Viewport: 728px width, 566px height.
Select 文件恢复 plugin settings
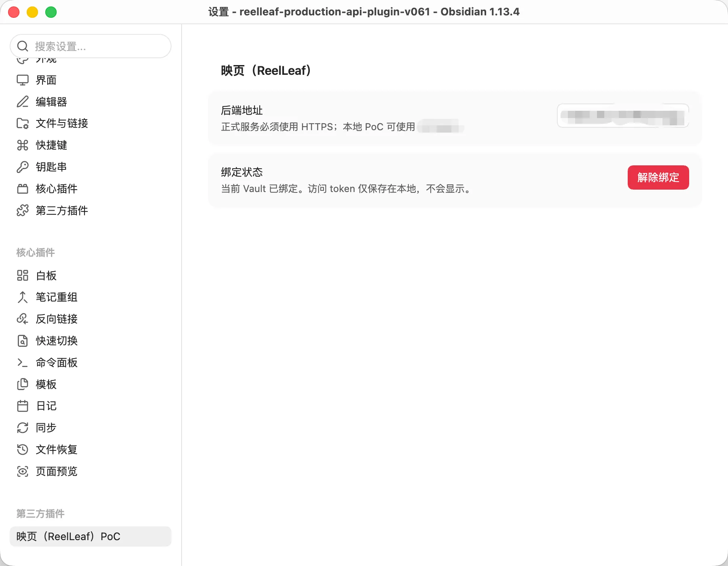(x=91, y=450)
